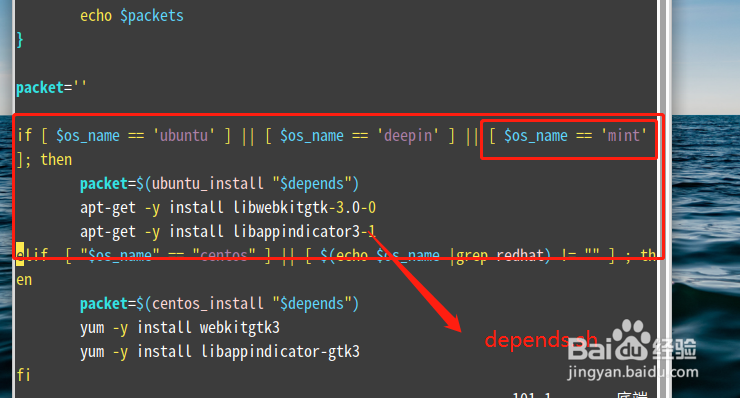This screenshot has height=398, width=740.
Task: Click the packet=$(ubuntu_install "$depends") line
Action: pyautogui.click(x=219, y=184)
